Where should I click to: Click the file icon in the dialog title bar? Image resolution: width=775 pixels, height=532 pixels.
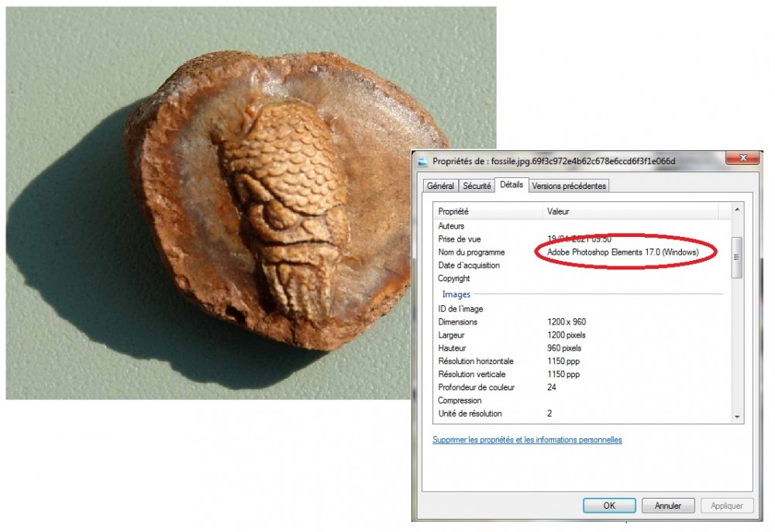click(x=423, y=161)
